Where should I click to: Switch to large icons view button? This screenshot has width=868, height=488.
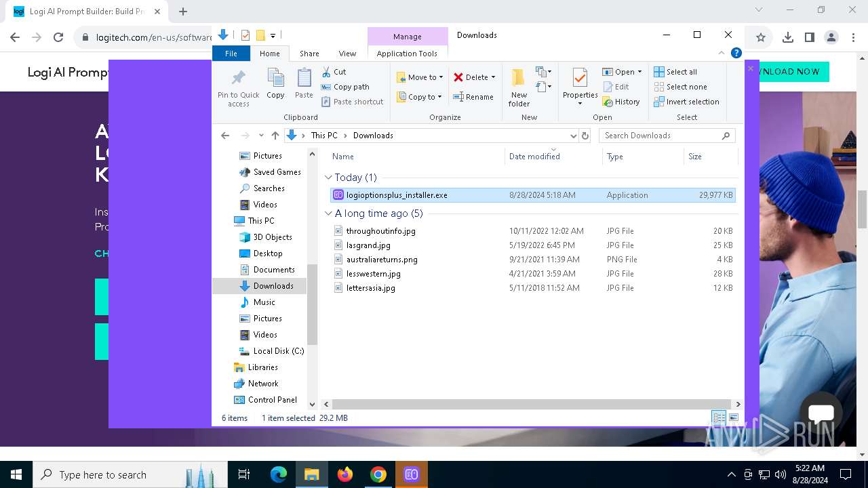pos(732,418)
